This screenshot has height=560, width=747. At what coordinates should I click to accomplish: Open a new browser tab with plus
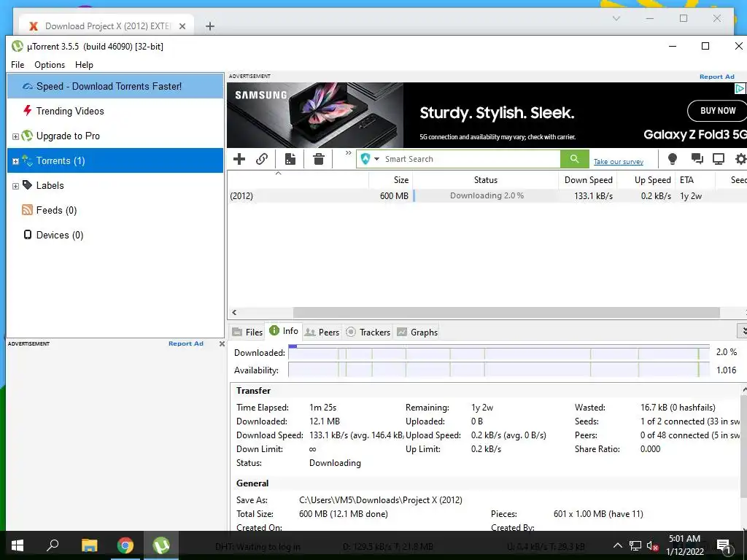point(209,26)
